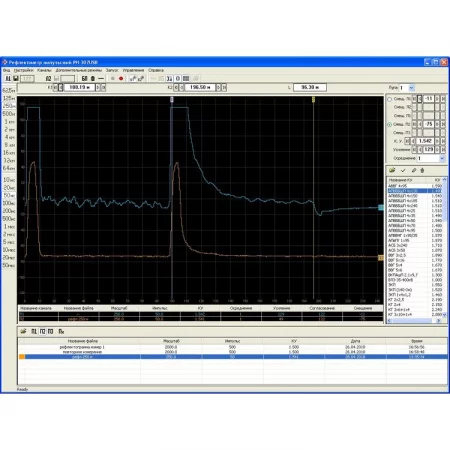Select the 1 мкс pulse width
This screenshot has height=450, width=450.
(x=9, y=226)
